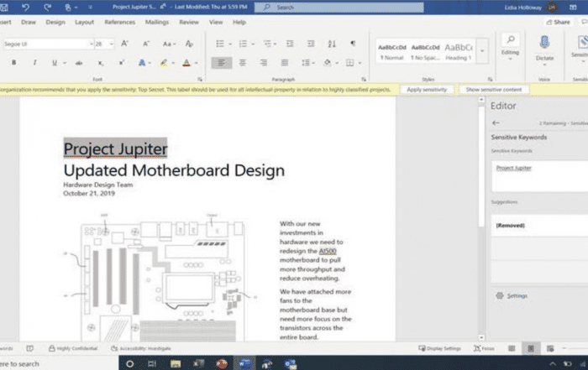Open underline style dropdown arrow
The image size is (588, 370).
pos(65,63)
